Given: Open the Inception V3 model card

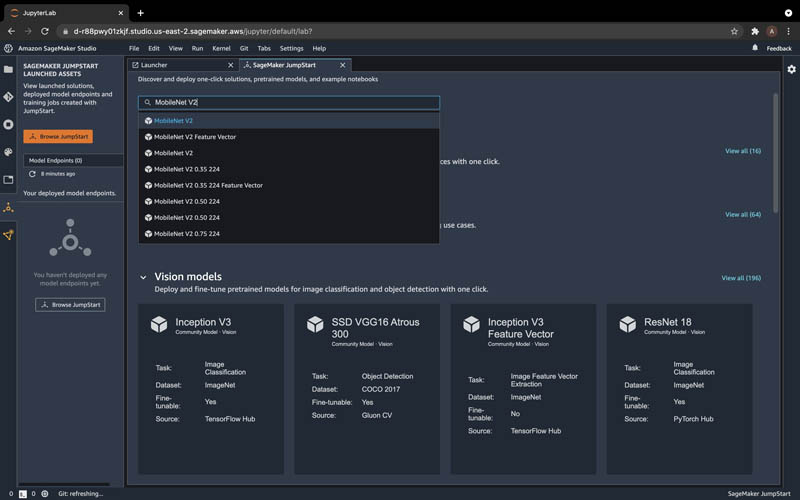Looking at the screenshot, I should coord(211,389).
